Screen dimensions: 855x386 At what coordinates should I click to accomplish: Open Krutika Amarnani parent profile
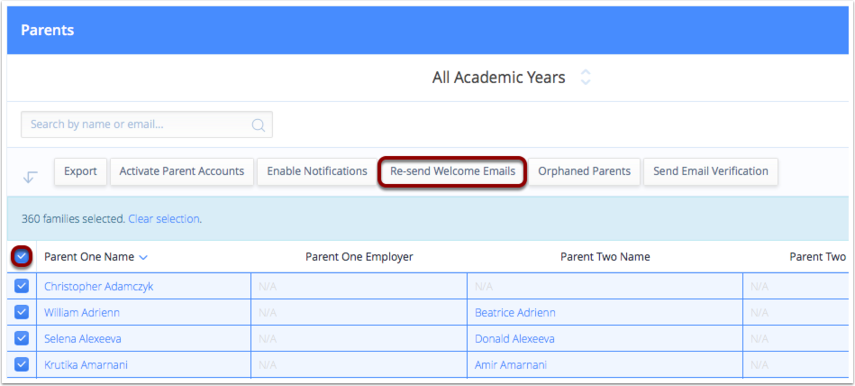pos(86,365)
